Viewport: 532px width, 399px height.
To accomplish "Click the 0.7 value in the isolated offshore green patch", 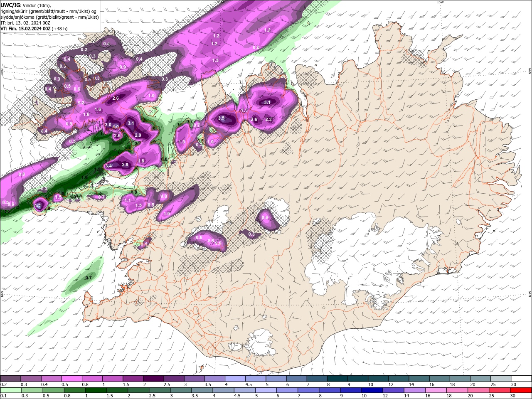I will point(88,278).
